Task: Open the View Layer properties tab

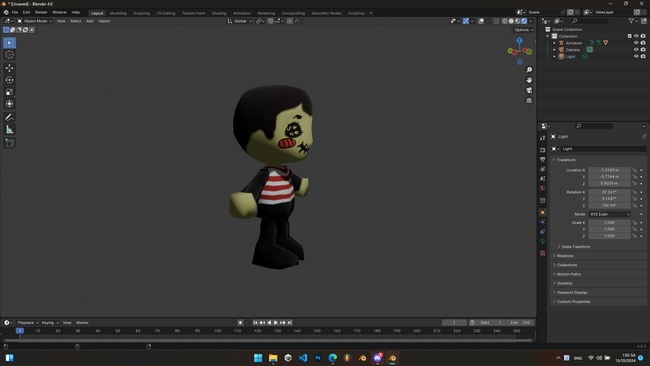Action: coord(543,169)
